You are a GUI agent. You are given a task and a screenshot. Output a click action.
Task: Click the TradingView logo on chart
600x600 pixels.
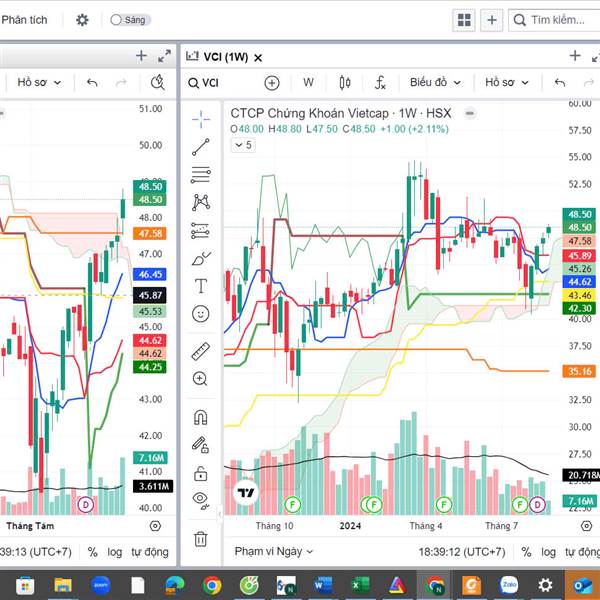[x=246, y=492]
